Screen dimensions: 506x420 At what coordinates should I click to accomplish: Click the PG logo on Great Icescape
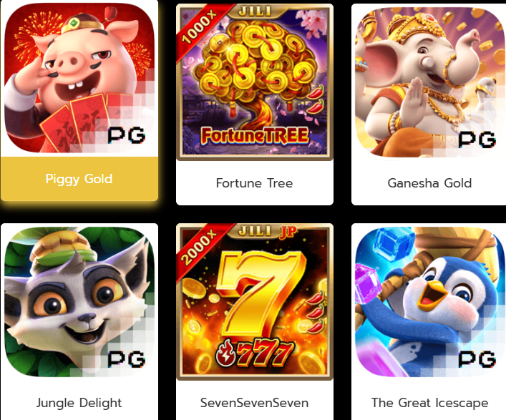pos(477,358)
